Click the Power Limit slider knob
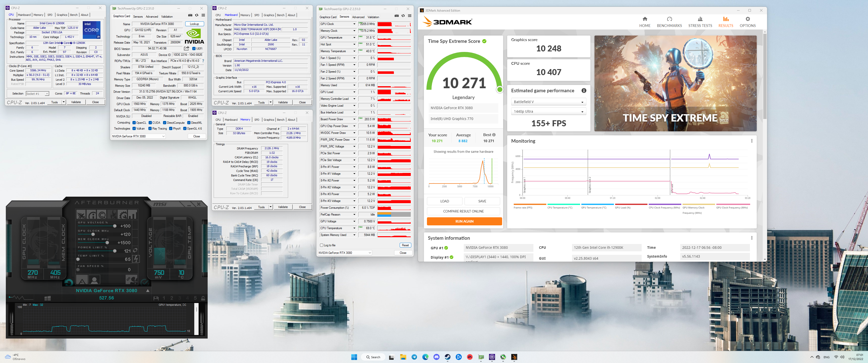The width and height of the screenshot is (868, 363). click(x=115, y=251)
